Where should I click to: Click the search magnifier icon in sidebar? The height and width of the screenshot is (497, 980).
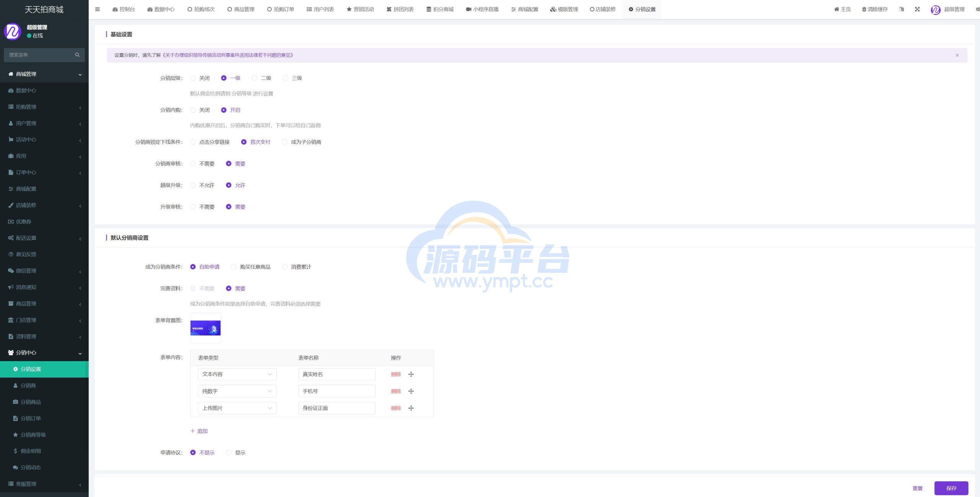pos(77,55)
